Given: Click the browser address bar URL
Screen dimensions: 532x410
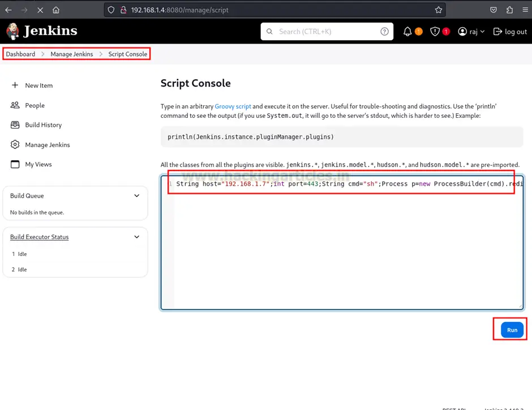Looking at the screenshot, I should [179, 10].
